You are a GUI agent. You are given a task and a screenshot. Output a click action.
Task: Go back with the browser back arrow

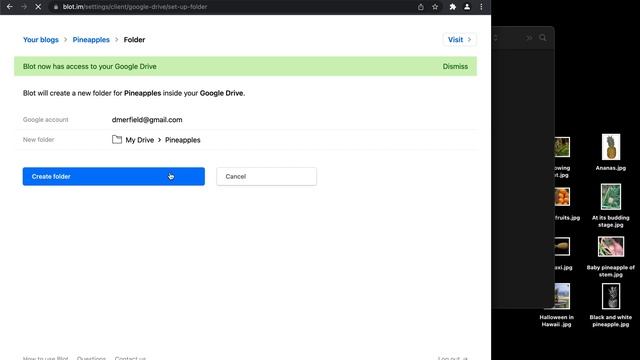pos(9,7)
